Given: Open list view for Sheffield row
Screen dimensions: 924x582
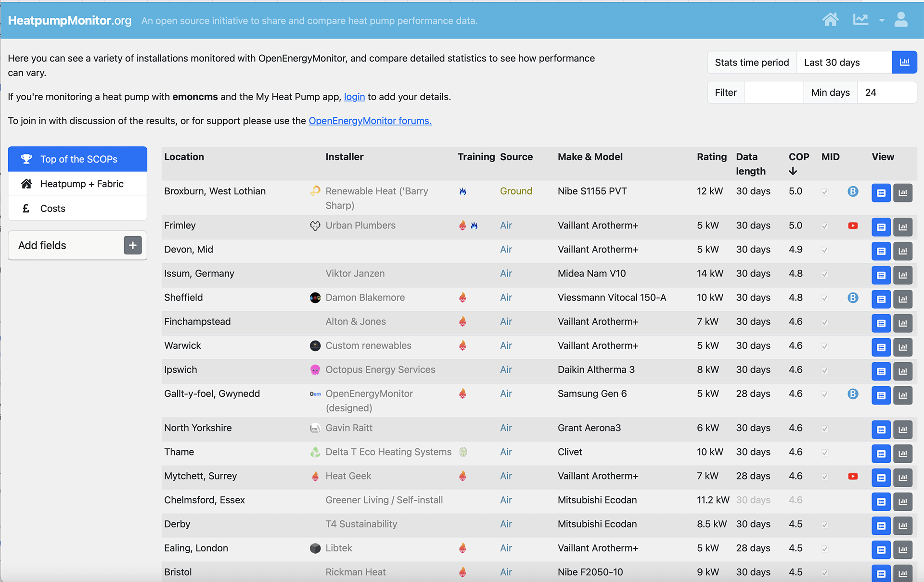Looking at the screenshot, I should 881,299.
